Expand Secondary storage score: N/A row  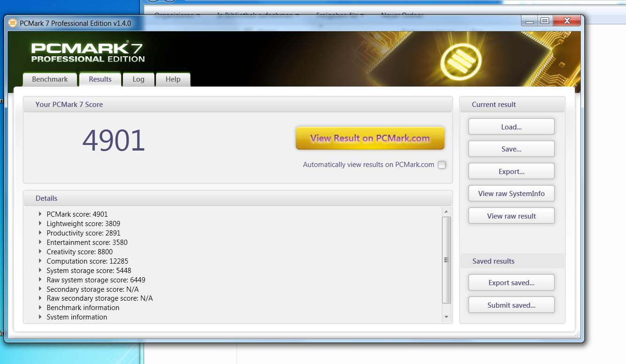click(40, 289)
